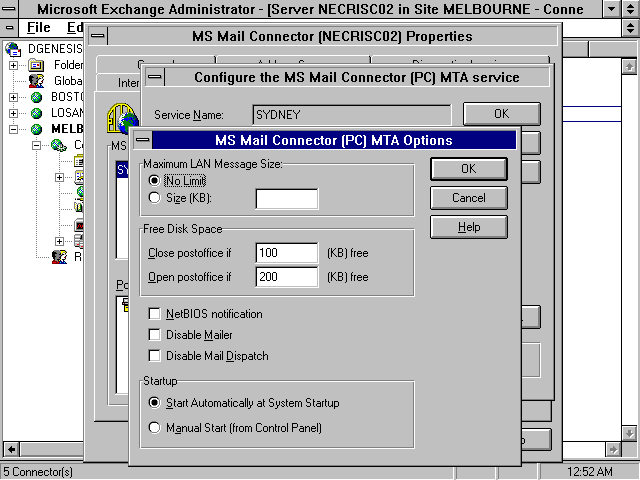The image size is (640, 480).
Task: Click the Folders container icon
Action: point(36,65)
